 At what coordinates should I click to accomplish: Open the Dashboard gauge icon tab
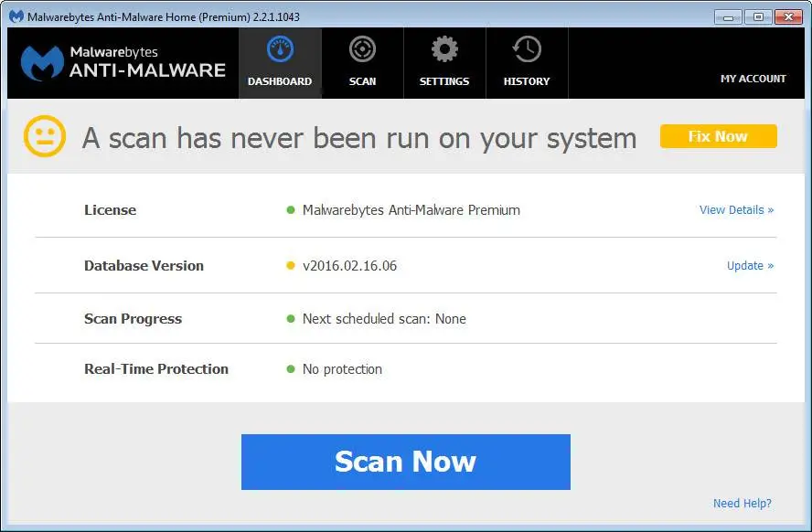pyautogui.click(x=280, y=49)
